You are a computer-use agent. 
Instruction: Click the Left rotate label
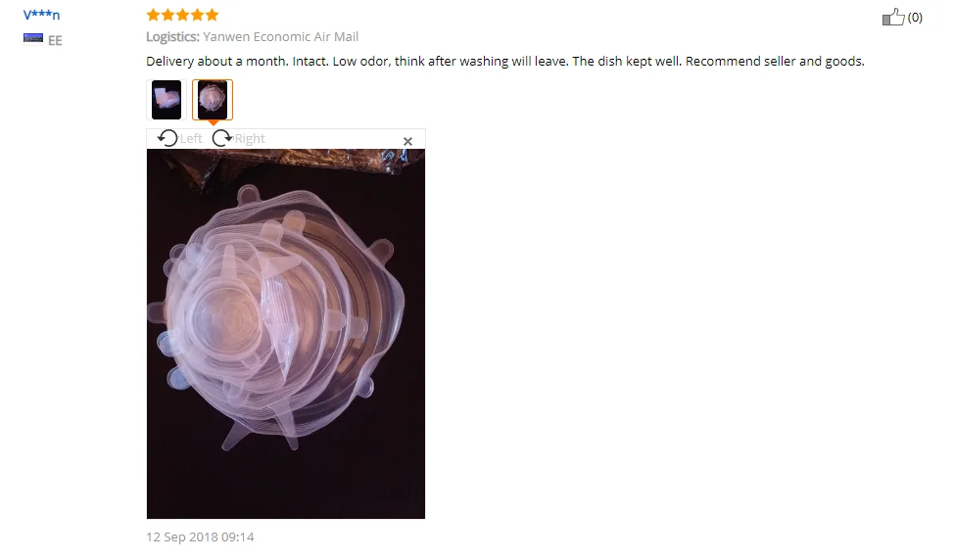click(191, 138)
